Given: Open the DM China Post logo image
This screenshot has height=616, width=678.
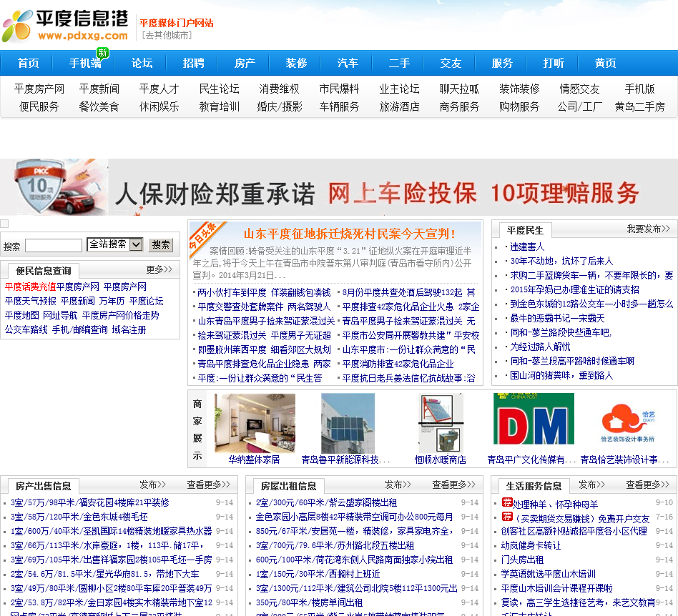Looking at the screenshot, I should coord(534,419).
